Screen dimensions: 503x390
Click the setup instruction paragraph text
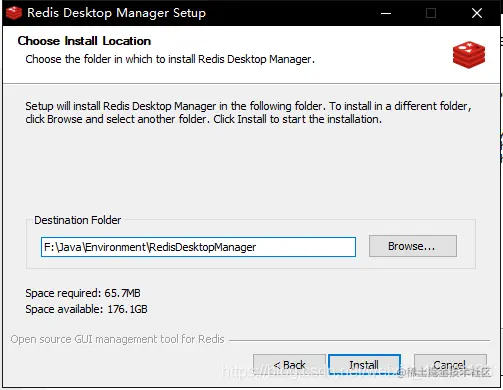pos(248,112)
